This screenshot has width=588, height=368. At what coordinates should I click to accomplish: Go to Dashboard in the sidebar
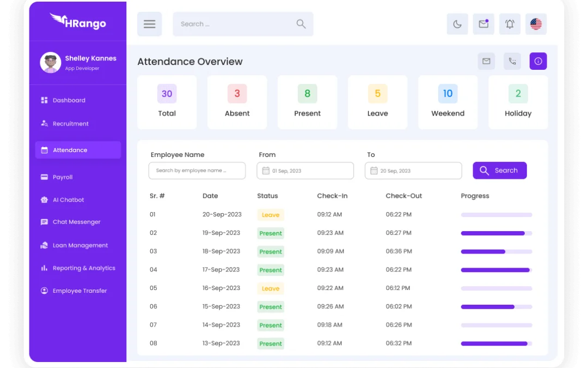coord(69,100)
